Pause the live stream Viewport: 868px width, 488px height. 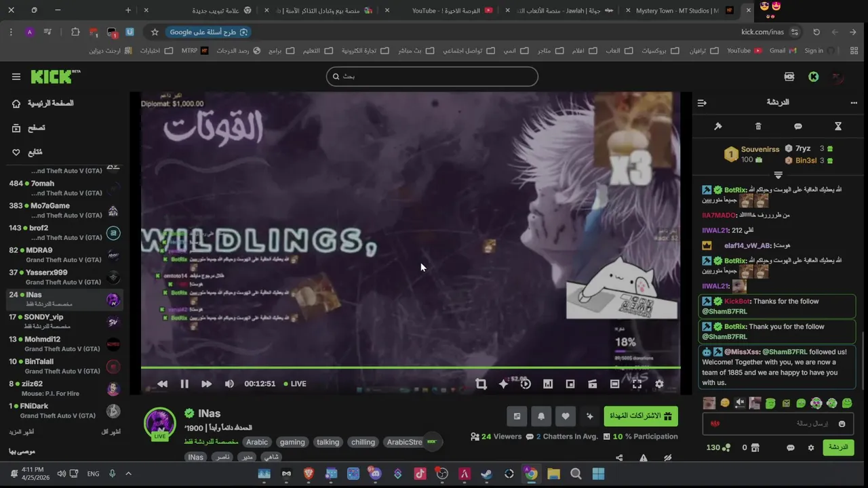pyautogui.click(x=184, y=384)
